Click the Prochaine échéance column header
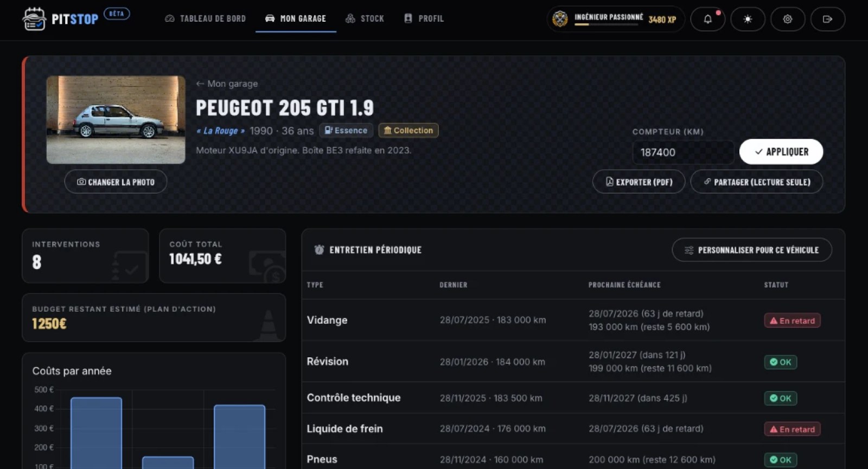 (x=624, y=285)
